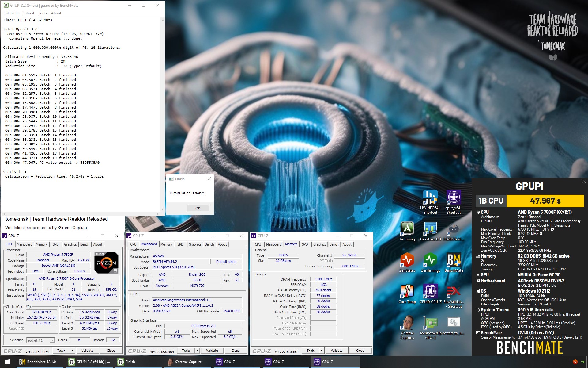Click the Core Speed value field

click(x=41, y=312)
